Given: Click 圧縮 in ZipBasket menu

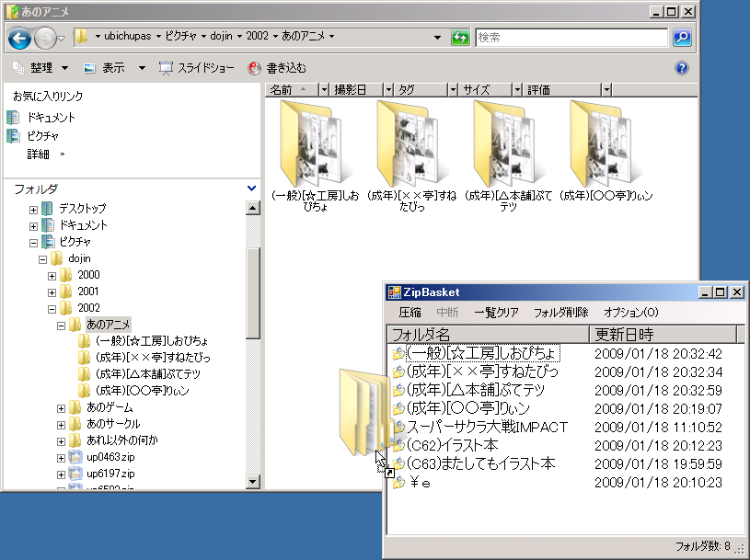Looking at the screenshot, I should (410, 313).
